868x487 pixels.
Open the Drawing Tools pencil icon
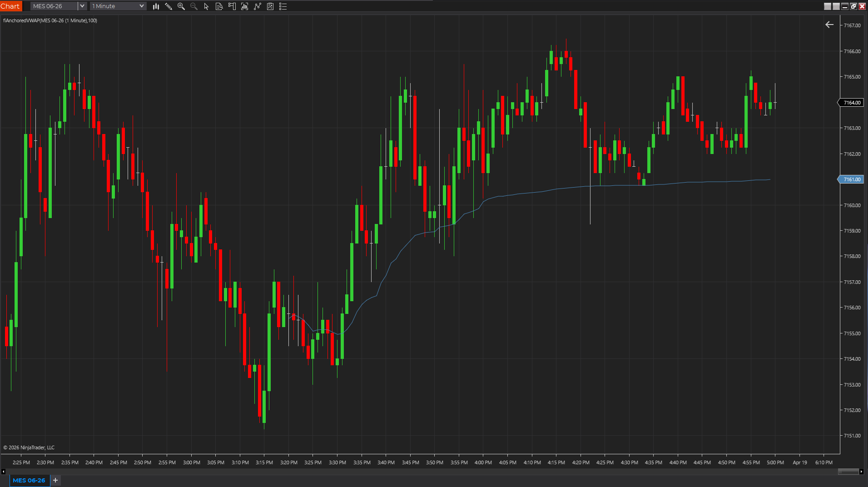(169, 6)
